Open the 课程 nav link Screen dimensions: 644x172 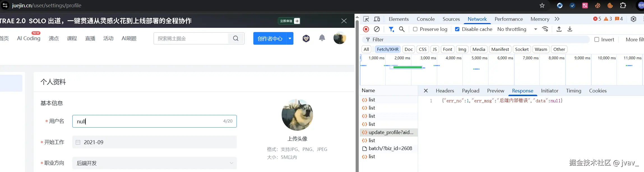coord(72,39)
